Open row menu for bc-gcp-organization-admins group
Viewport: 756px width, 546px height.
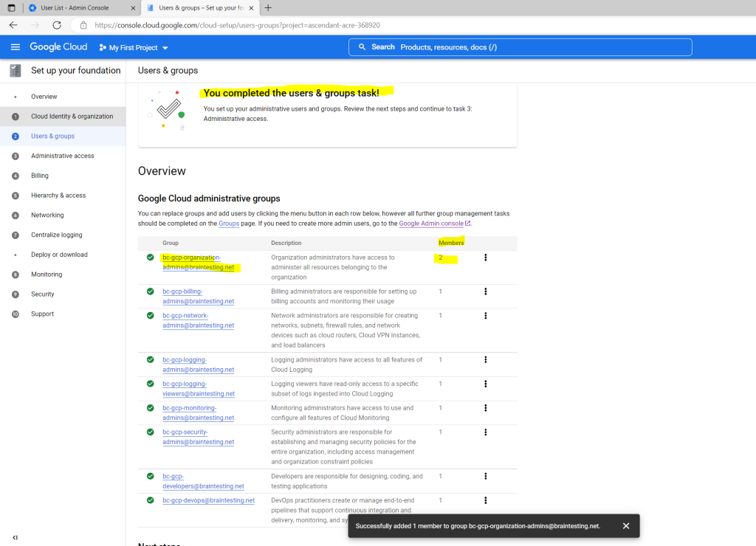pyautogui.click(x=486, y=258)
